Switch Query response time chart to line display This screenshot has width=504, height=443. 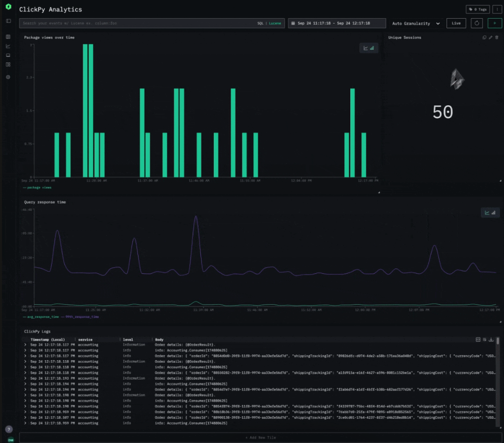487,213
